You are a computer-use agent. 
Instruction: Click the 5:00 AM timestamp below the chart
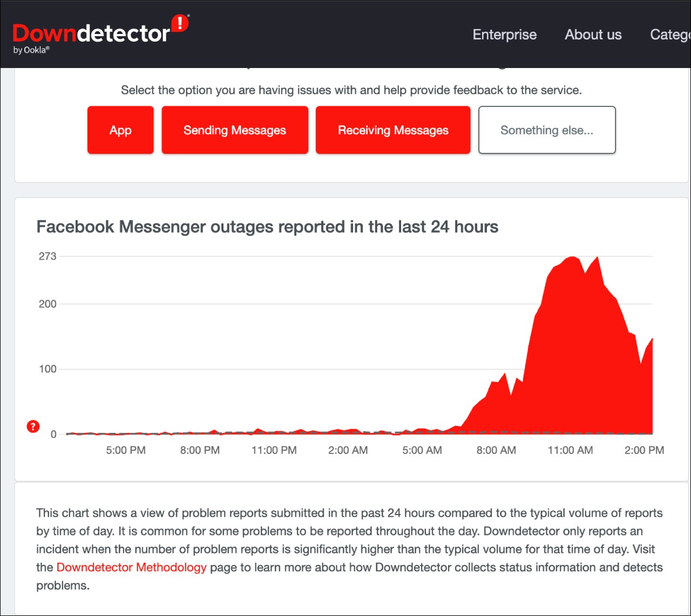coord(422,450)
